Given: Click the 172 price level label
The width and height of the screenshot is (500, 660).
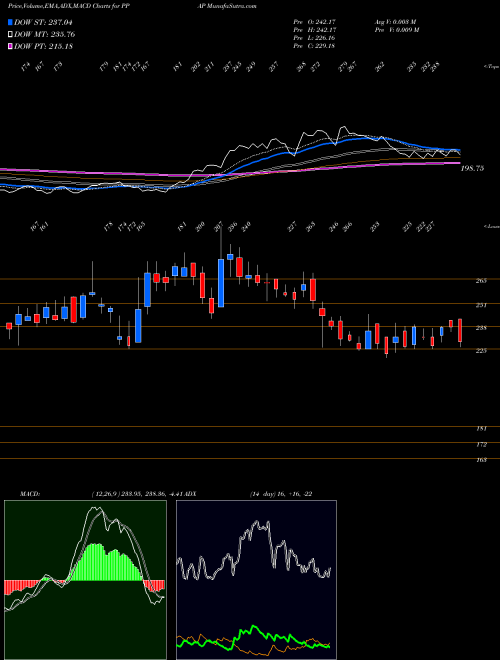Looking at the screenshot, I should [x=481, y=444].
